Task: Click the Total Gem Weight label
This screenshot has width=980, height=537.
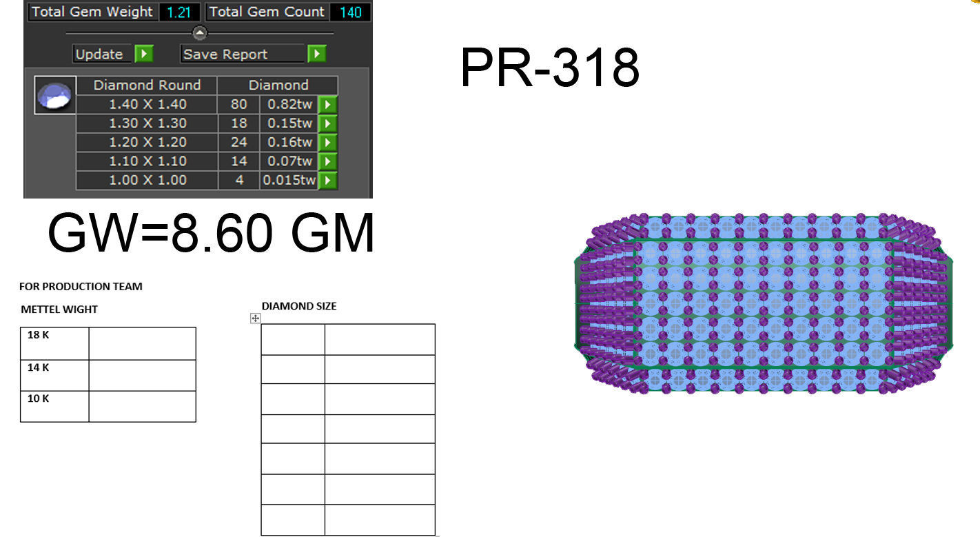Action: click(92, 12)
